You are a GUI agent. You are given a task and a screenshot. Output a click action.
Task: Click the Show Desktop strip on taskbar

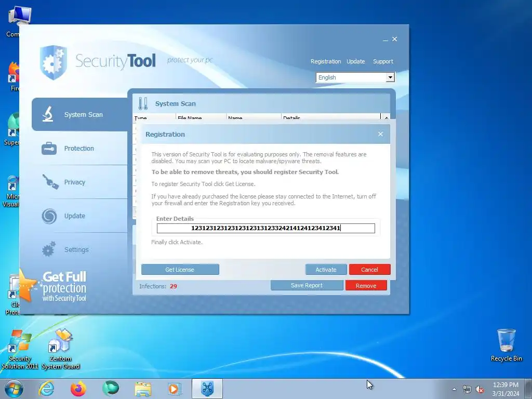tap(528, 389)
